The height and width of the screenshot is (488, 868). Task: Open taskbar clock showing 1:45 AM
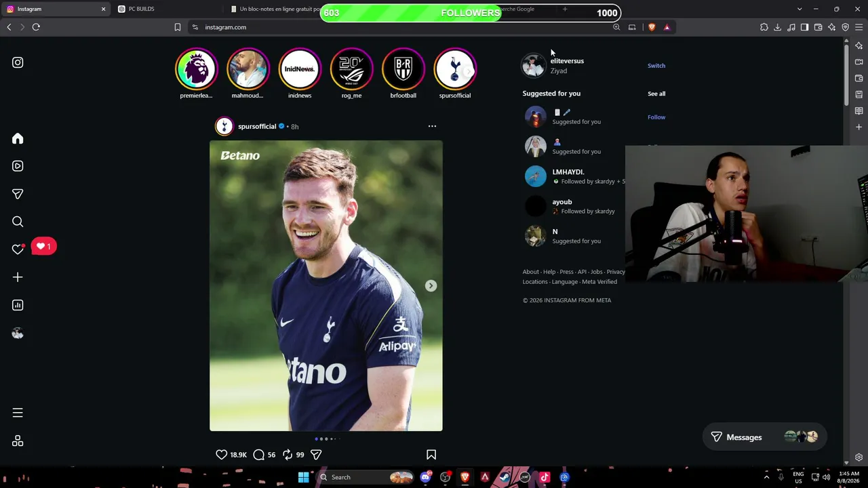849,477
